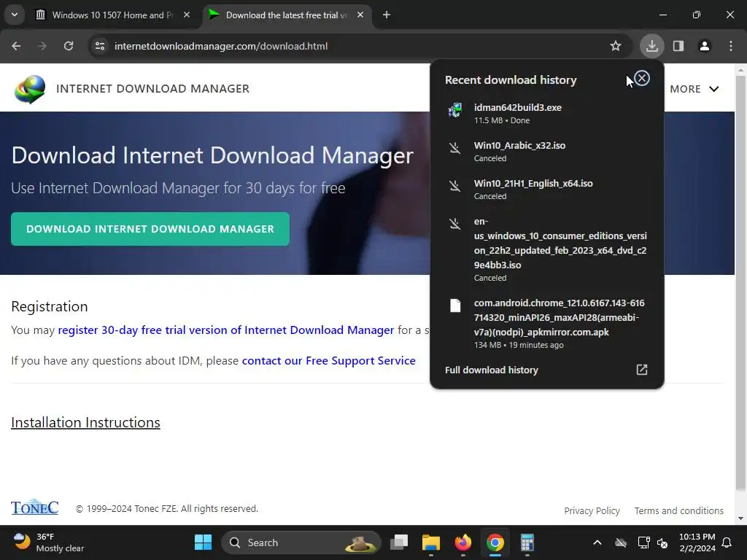Close the IDM download page tab
The height and width of the screenshot is (560, 747).
360,15
